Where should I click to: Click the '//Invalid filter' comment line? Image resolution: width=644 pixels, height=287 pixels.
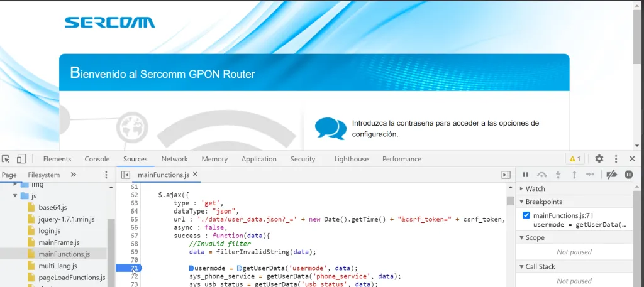[219, 244]
